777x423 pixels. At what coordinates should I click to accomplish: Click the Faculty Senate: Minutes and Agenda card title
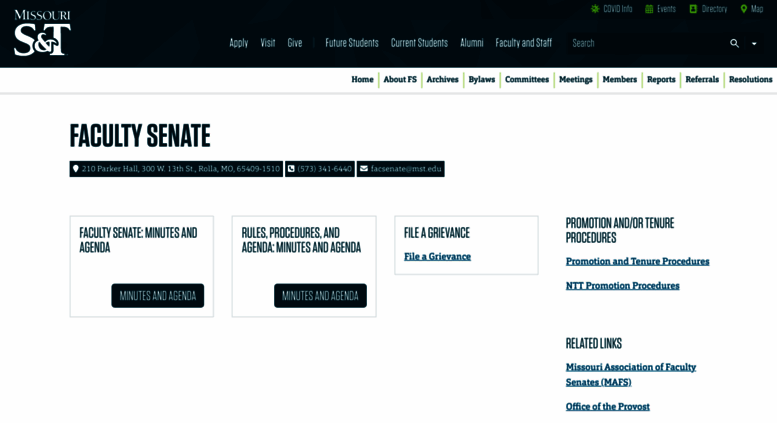[x=138, y=240]
